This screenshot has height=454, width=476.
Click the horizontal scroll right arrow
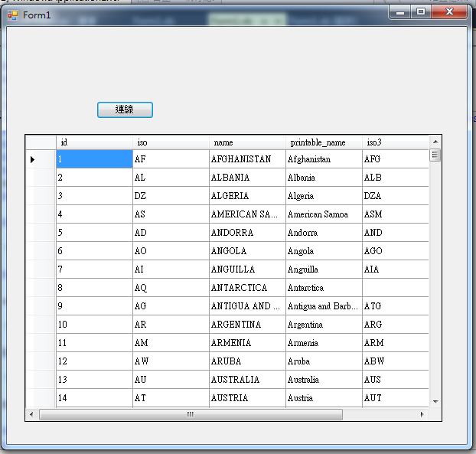[422, 414]
